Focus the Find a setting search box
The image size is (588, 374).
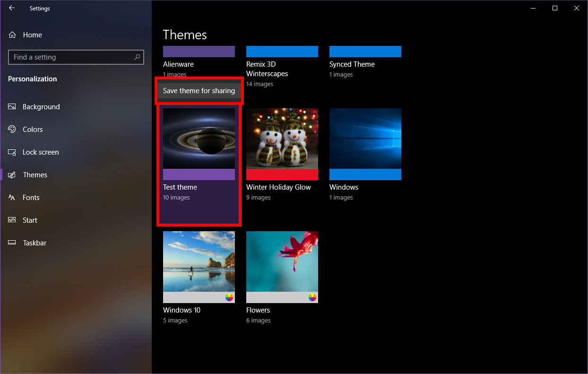[76, 57]
